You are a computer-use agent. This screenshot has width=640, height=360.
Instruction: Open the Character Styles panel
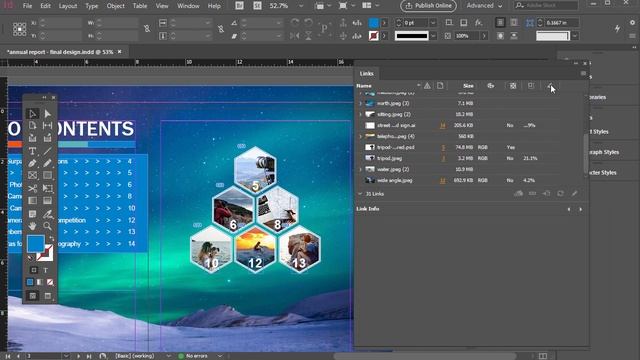pyautogui.click(x=603, y=173)
